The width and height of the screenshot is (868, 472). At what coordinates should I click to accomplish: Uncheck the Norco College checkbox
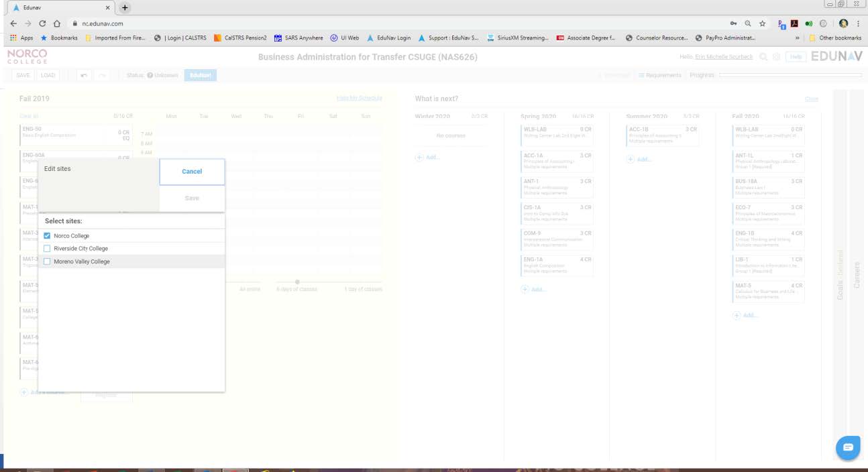coord(47,236)
